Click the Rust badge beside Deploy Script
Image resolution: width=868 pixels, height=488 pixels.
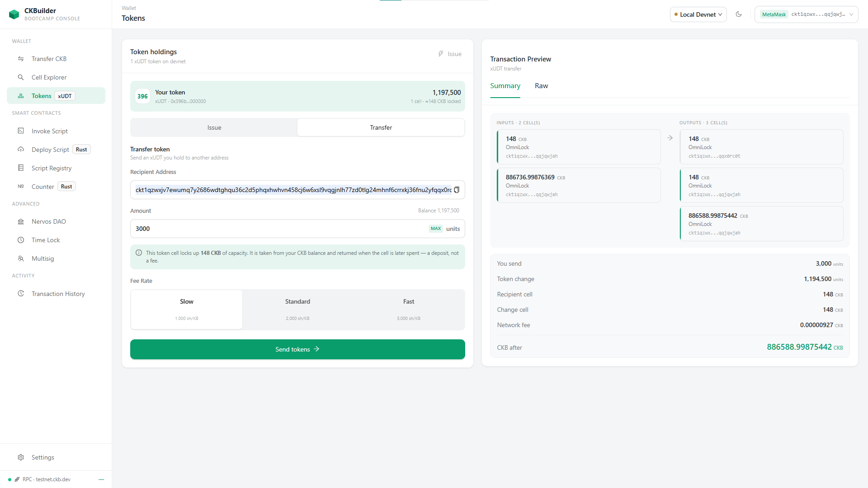(x=81, y=150)
